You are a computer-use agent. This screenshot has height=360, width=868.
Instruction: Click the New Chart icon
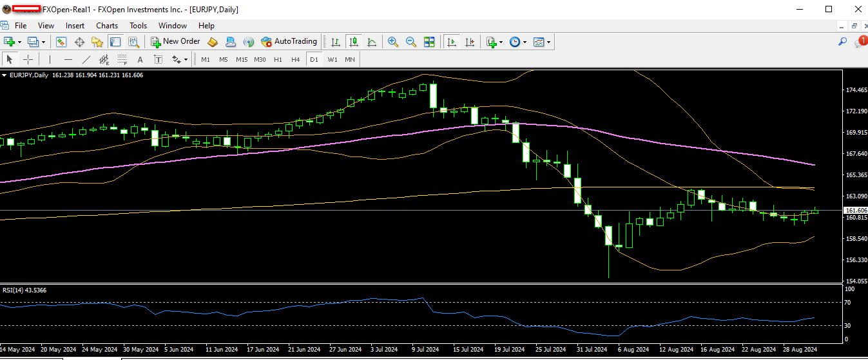pos(10,42)
